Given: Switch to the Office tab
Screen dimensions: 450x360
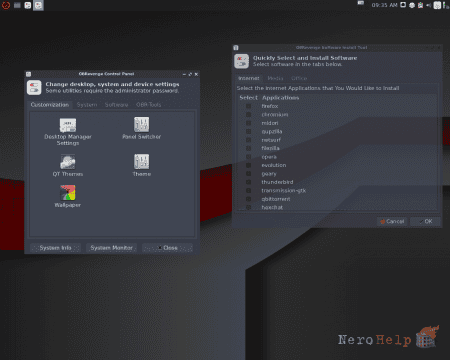Looking at the screenshot, I should click(x=299, y=78).
